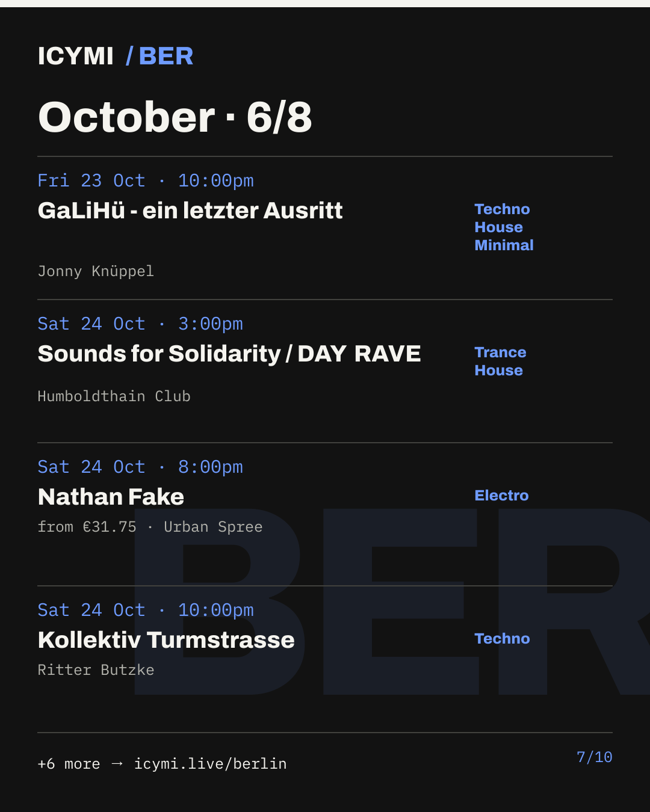This screenshot has width=650, height=812.
Task: Select the Techno tag on GaLiHü event
Action: 502,209
